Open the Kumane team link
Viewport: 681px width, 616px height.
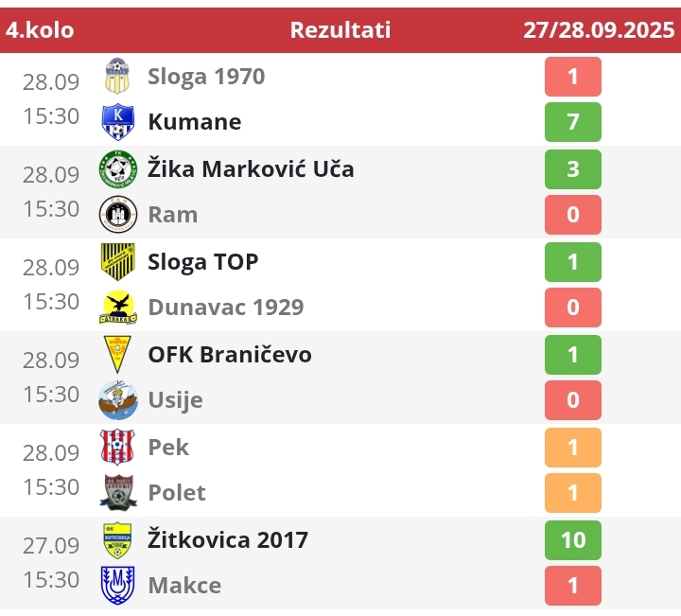[194, 122]
